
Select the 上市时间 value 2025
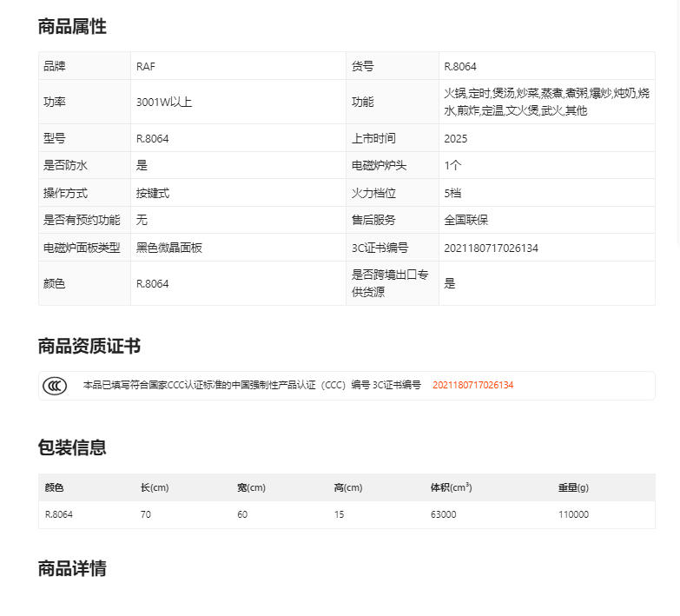tap(455, 138)
